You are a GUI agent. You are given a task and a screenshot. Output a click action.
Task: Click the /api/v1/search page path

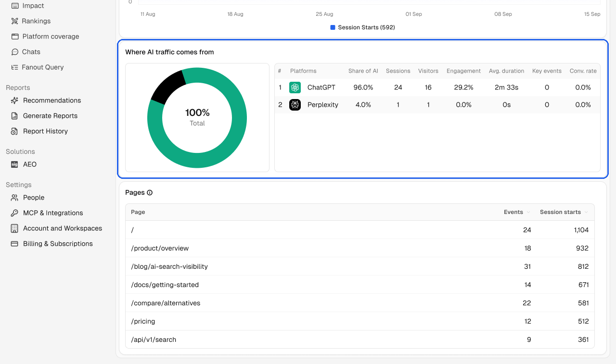click(x=154, y=339)
